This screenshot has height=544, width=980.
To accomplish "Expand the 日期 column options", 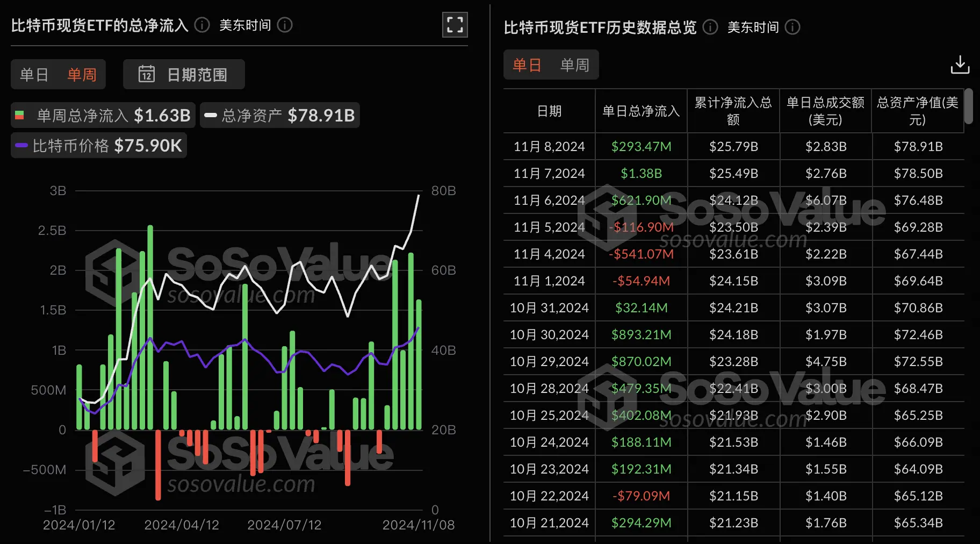I will 549,111.
